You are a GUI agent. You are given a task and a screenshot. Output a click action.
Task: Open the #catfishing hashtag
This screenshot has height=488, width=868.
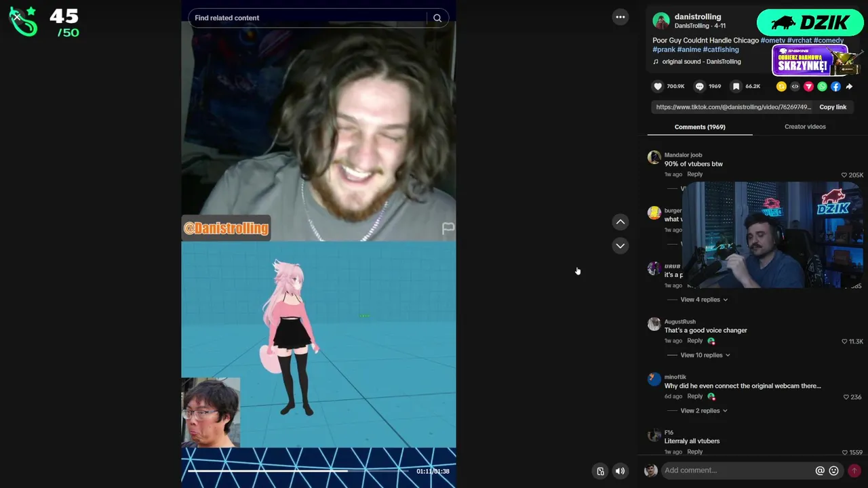[x=721, y=49]
